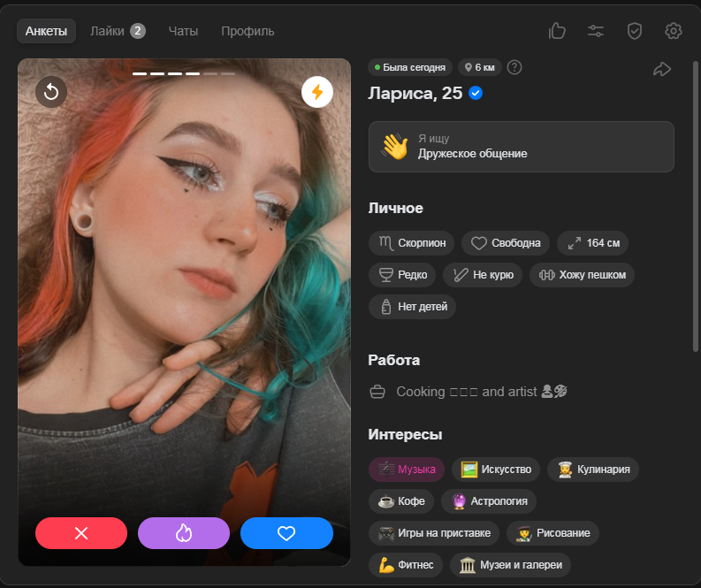Jump to fifth photo progress segment
This screenshot has height=588, width=701.
click(x=210, y=73)
